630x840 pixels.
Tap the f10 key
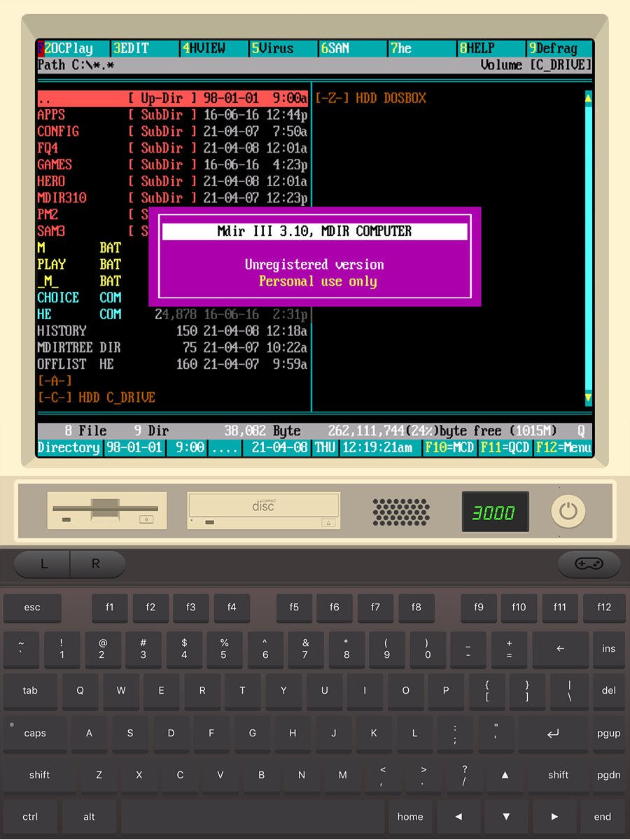coord(519,608)
